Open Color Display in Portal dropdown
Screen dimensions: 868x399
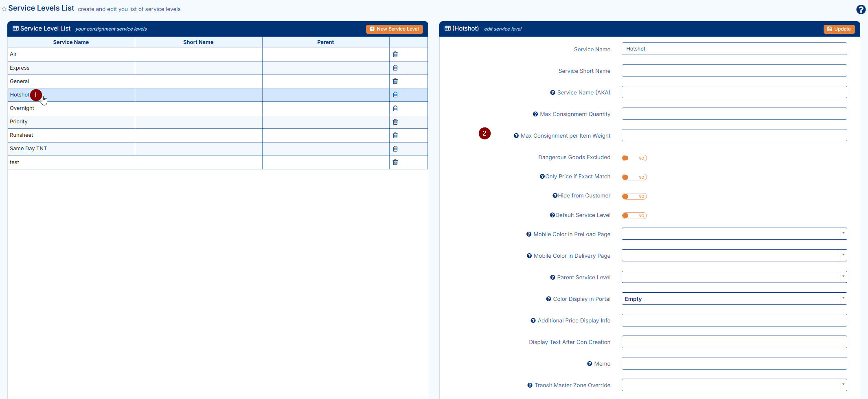pos(734,298)
